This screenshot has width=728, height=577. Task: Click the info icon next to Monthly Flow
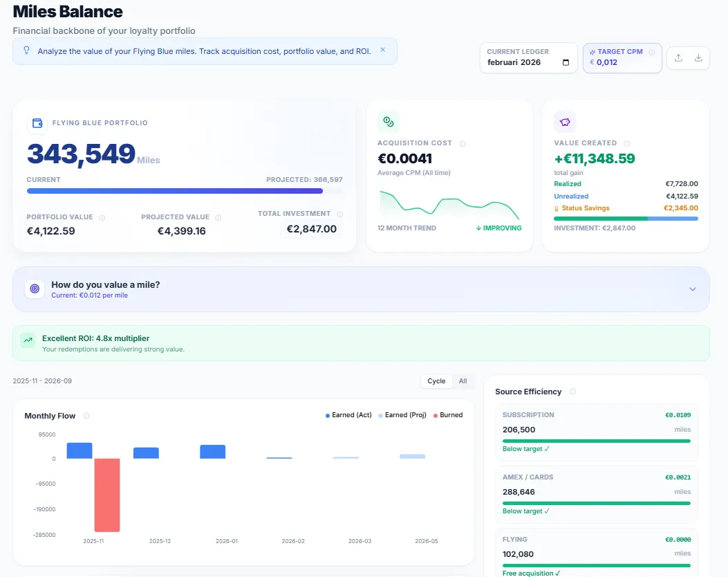tap(86, 416)
